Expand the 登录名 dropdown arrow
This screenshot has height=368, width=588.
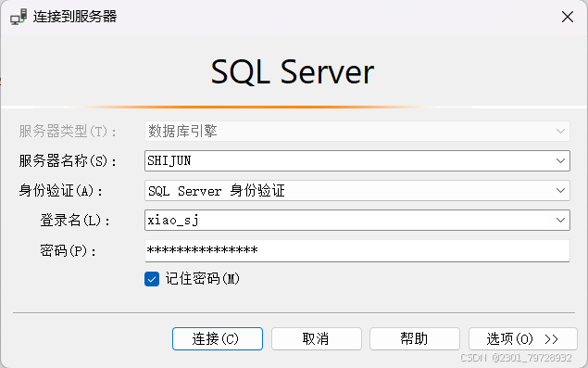coord(560,220)
